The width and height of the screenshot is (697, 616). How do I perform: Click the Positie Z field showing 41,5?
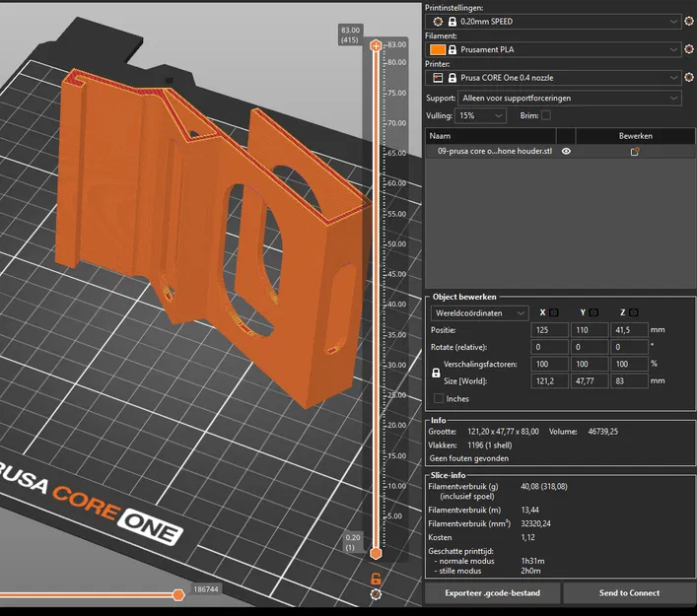[629, 330]
